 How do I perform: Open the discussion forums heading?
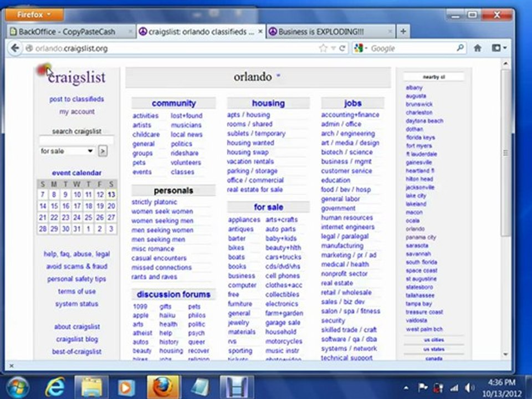coord(173,294)
